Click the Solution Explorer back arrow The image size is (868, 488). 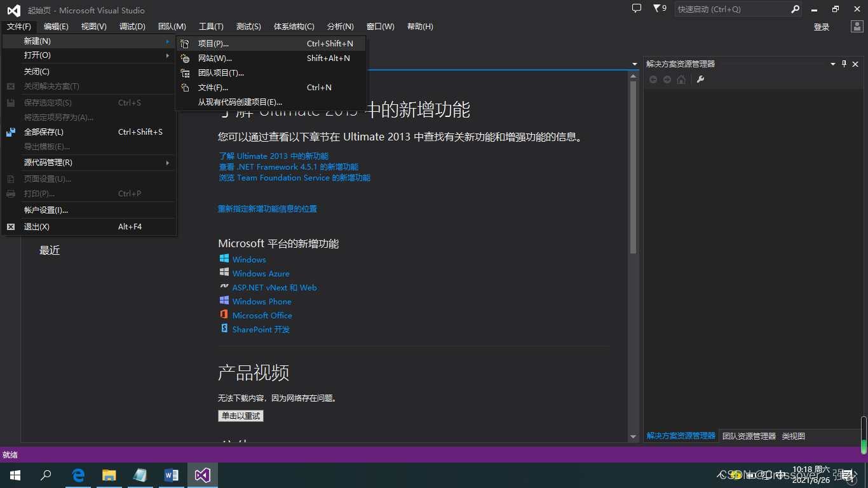[x=653, y=79]
